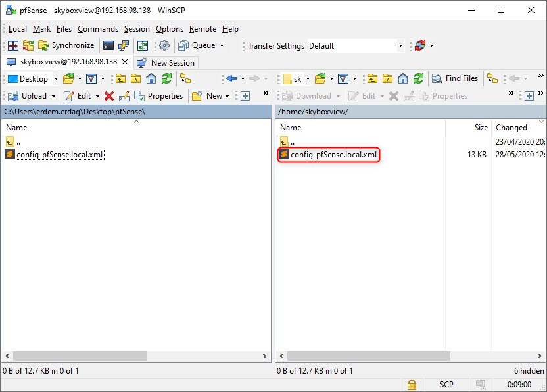Viewport: 547px width, 392px height.
Task: Refresh the remote panel
Action: tap(418, 78)
